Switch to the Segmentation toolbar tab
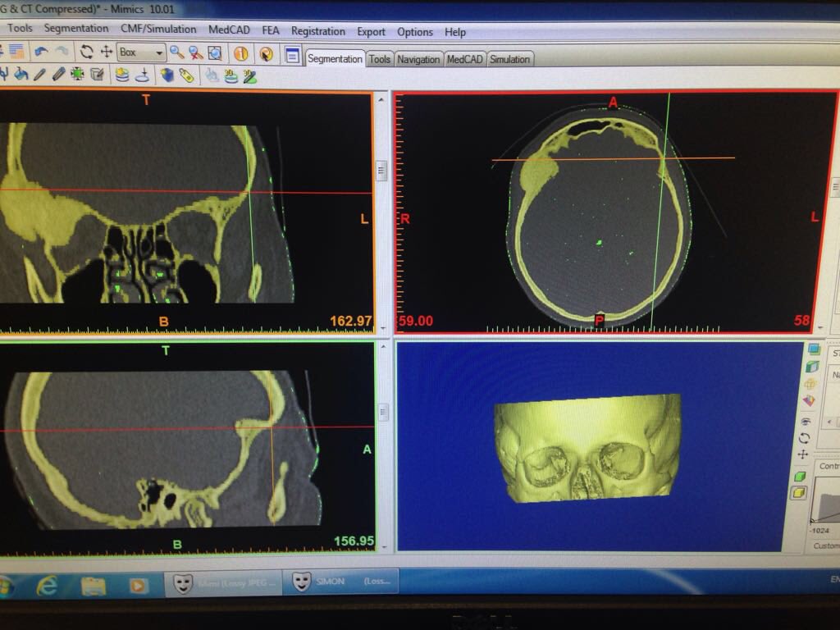Image resolution: width=840 pixels, height=630 pixels. (335, 59)
